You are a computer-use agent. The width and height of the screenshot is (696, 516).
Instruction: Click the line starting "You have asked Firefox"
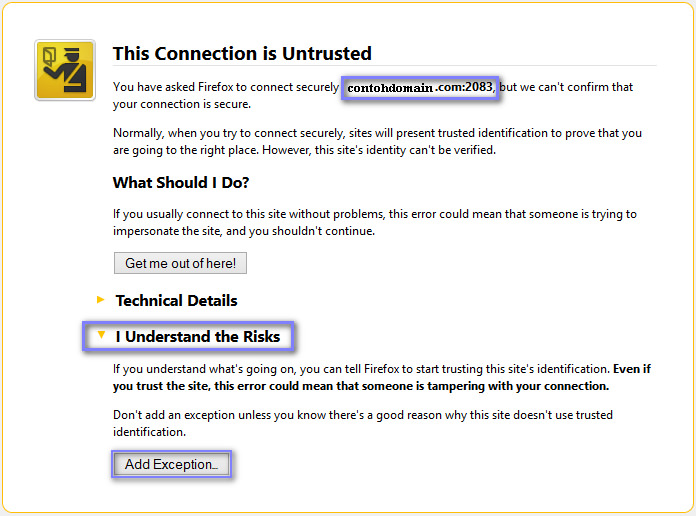click(225, 87)
